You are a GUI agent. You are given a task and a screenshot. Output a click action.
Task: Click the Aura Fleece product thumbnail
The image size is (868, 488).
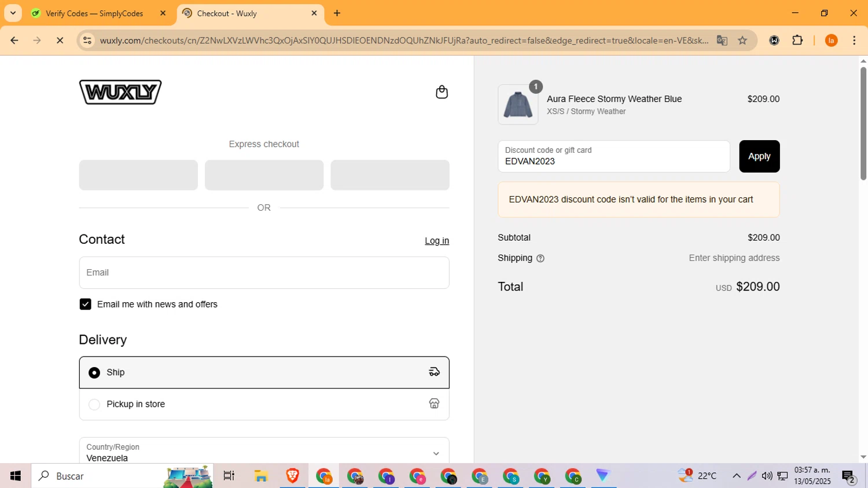pyautogui.click(x=518, y=105)
